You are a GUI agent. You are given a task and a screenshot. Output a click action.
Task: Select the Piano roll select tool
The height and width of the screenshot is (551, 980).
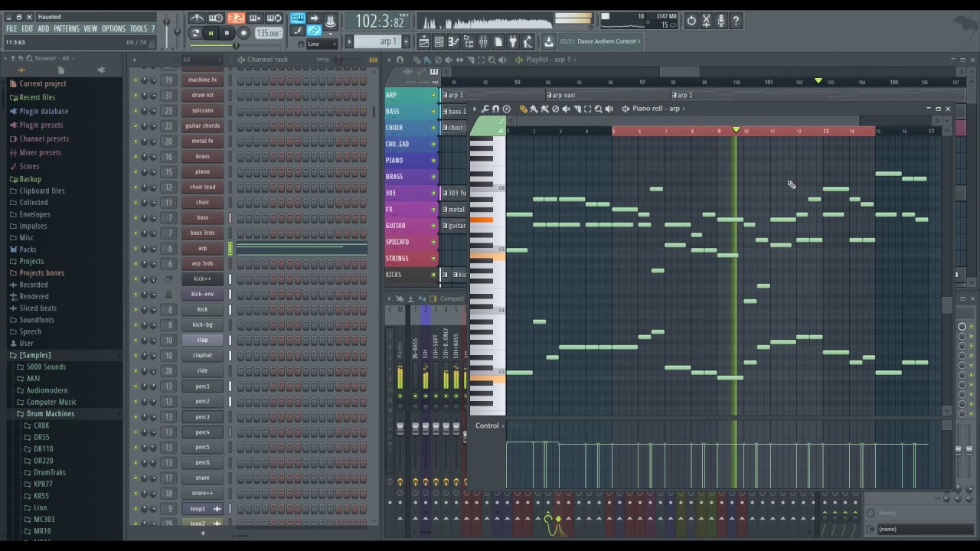coord(587,109)
